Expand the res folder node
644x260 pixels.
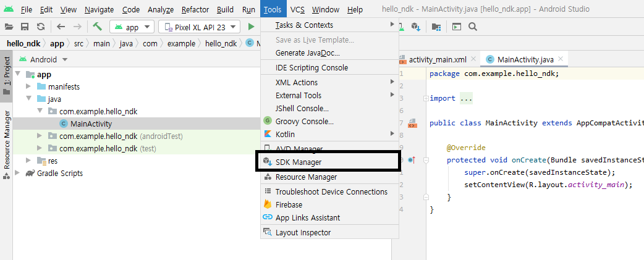[28, 161]
